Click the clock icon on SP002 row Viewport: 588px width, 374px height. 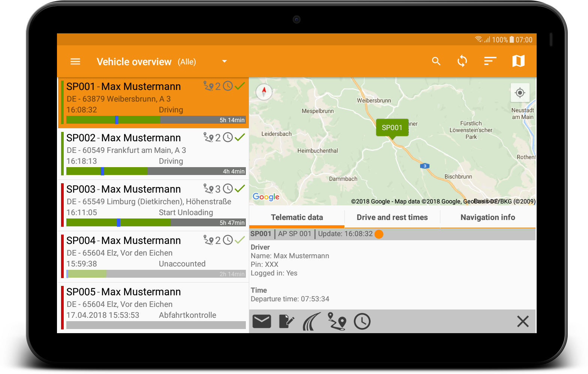(x=228, y=138)
